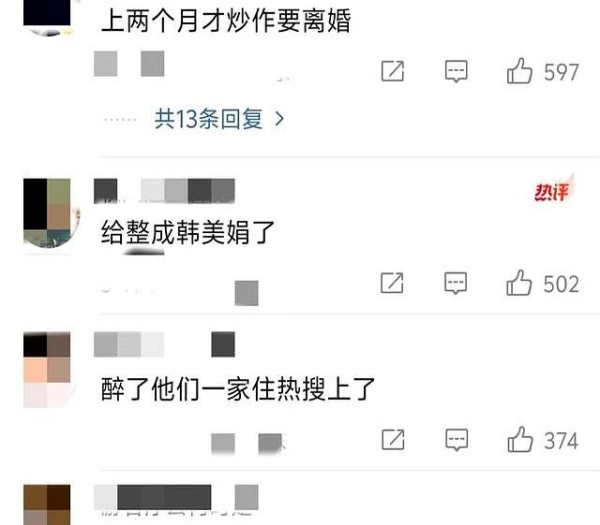Open username above 醉了他们一家住热搜上了
The image size is (600, 525).
click(x=164, y=344)
